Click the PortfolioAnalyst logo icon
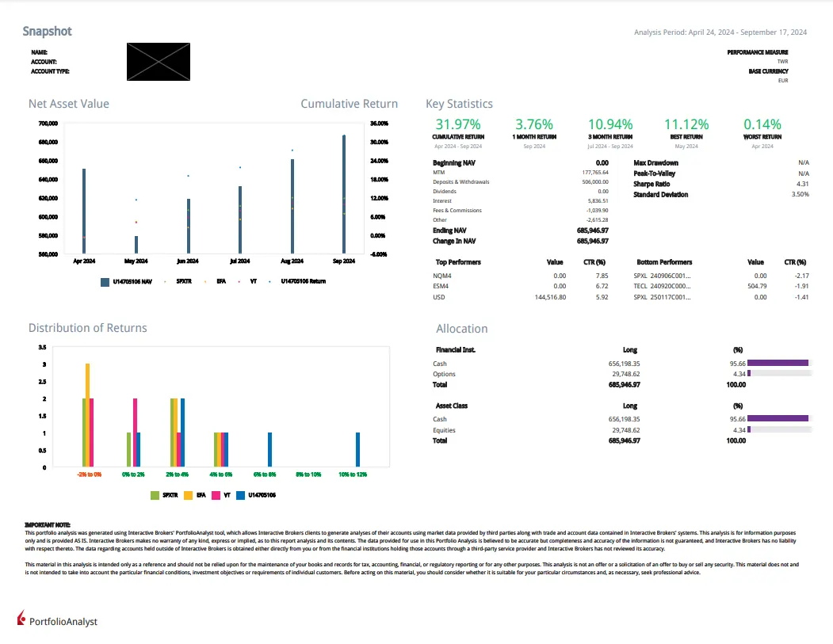 click(x=21, y=616)
